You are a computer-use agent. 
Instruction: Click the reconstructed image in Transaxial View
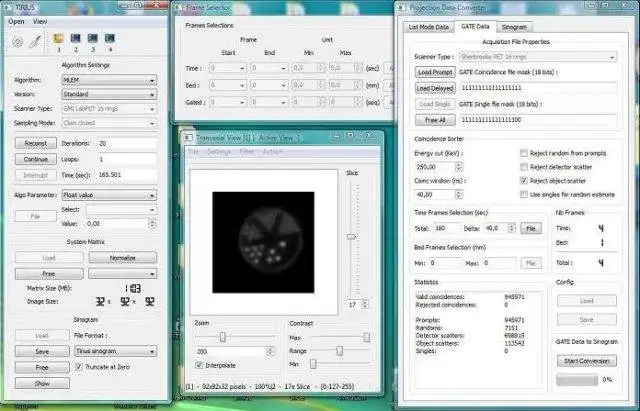tap(263, 242)
